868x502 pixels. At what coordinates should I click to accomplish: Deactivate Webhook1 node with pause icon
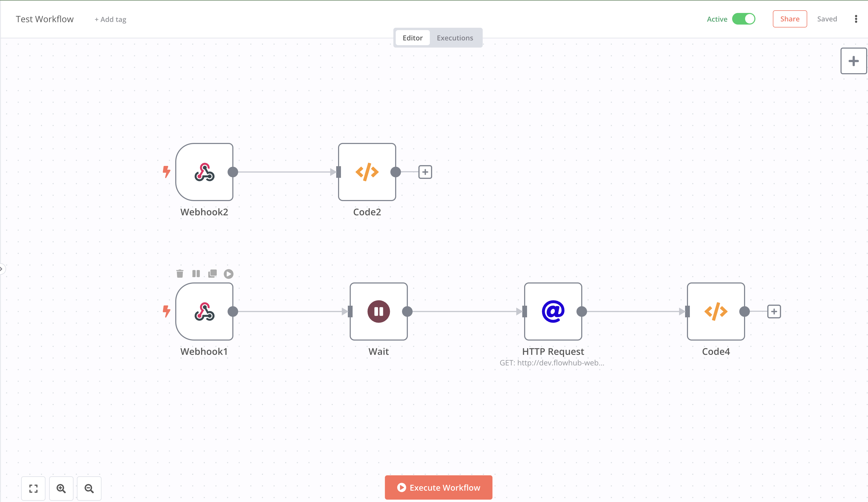pyautogui.click(x=196, y=274)
